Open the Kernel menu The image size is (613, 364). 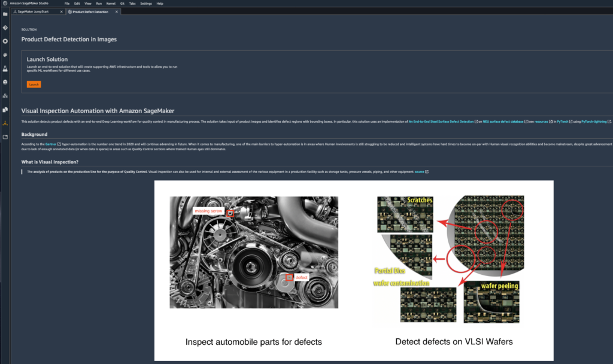pyautogui.click(x=111, y=4)
